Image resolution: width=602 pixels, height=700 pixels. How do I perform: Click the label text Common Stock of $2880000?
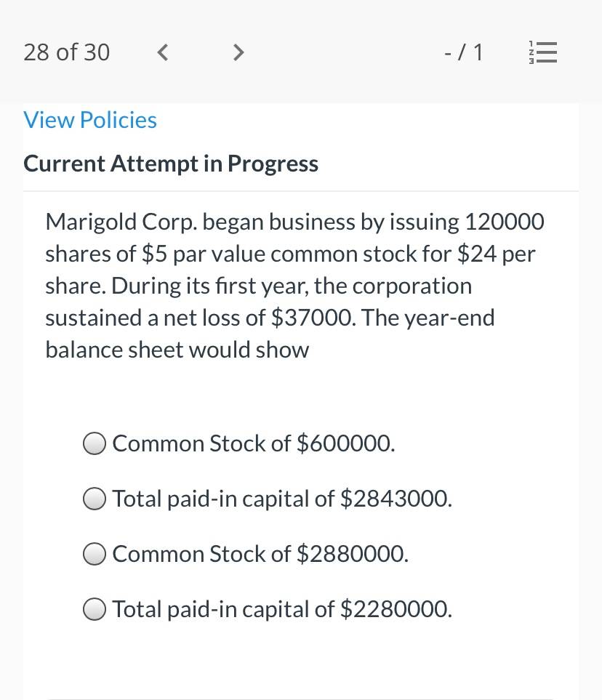pos(260,554)
